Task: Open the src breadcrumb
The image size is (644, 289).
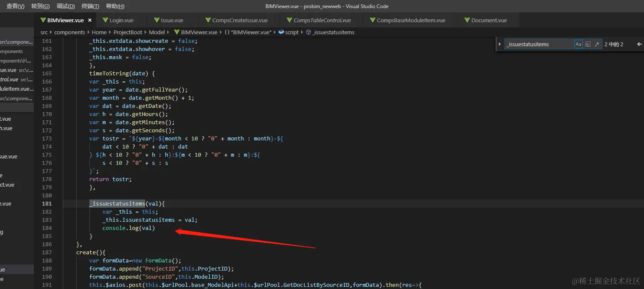Action: (44, 32)
